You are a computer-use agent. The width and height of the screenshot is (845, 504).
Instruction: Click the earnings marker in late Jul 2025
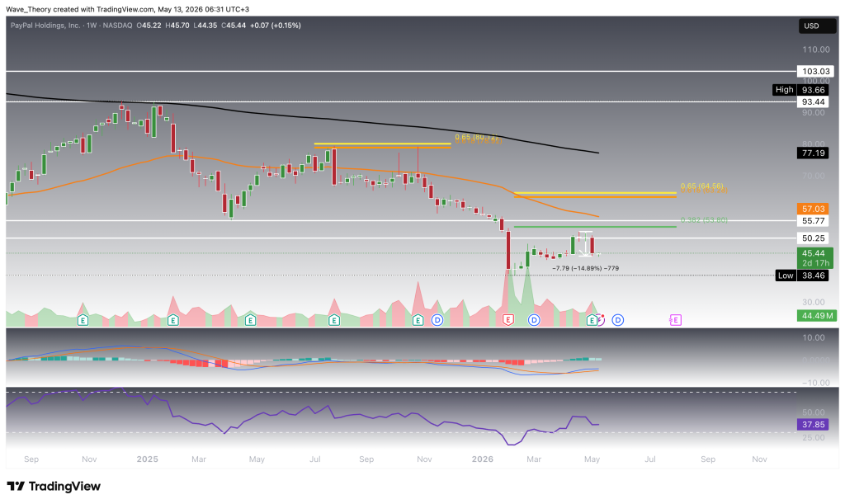(x=334, y=320)
